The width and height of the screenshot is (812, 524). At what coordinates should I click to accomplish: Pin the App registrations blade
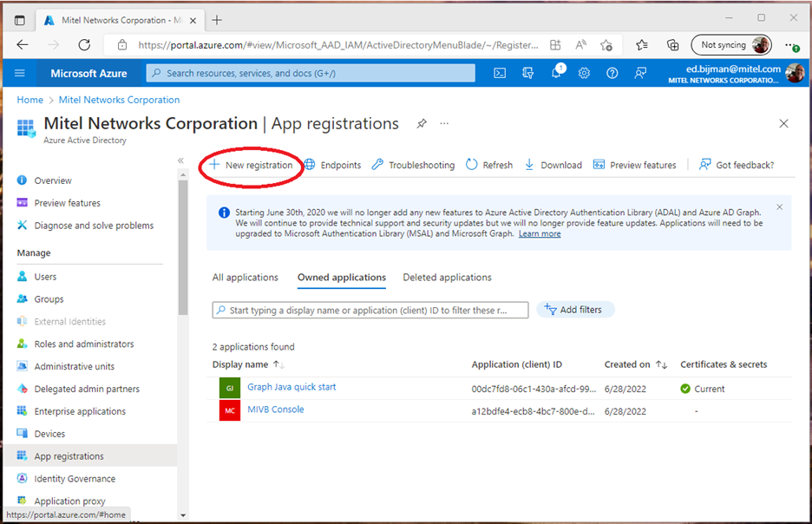[422, 123]
